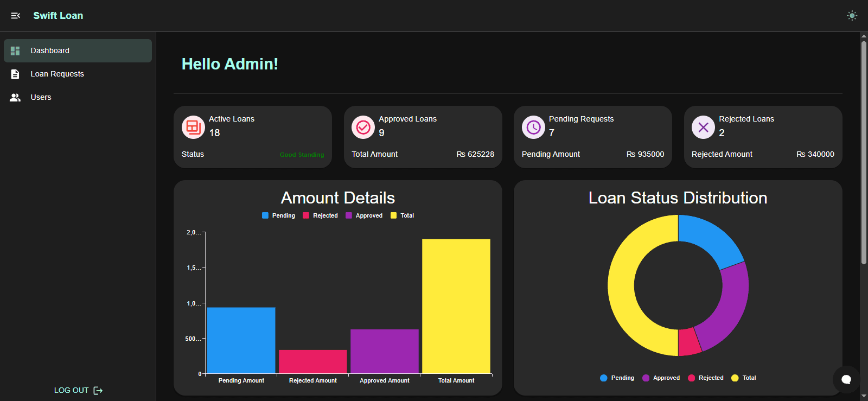
Task: Click the 'Approved Amount' x-axis label
Action: (385, 380)
